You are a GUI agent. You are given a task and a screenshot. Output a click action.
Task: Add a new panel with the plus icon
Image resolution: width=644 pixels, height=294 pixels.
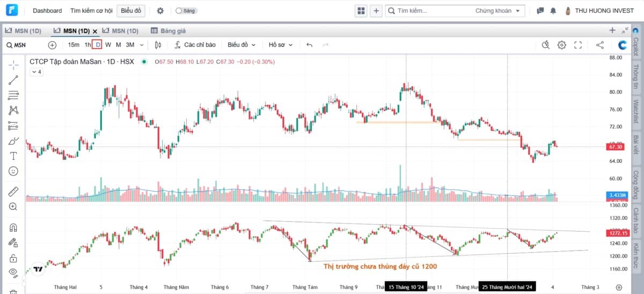pos(613,31)
